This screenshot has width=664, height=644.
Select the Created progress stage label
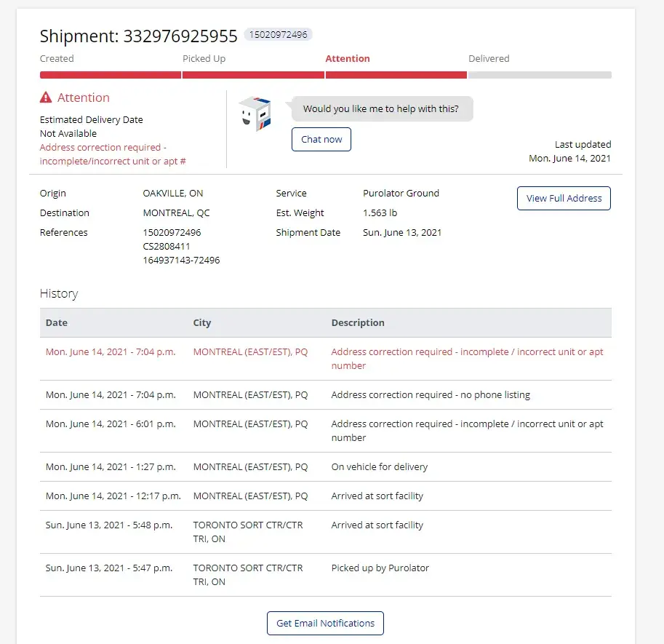point(57,58)
